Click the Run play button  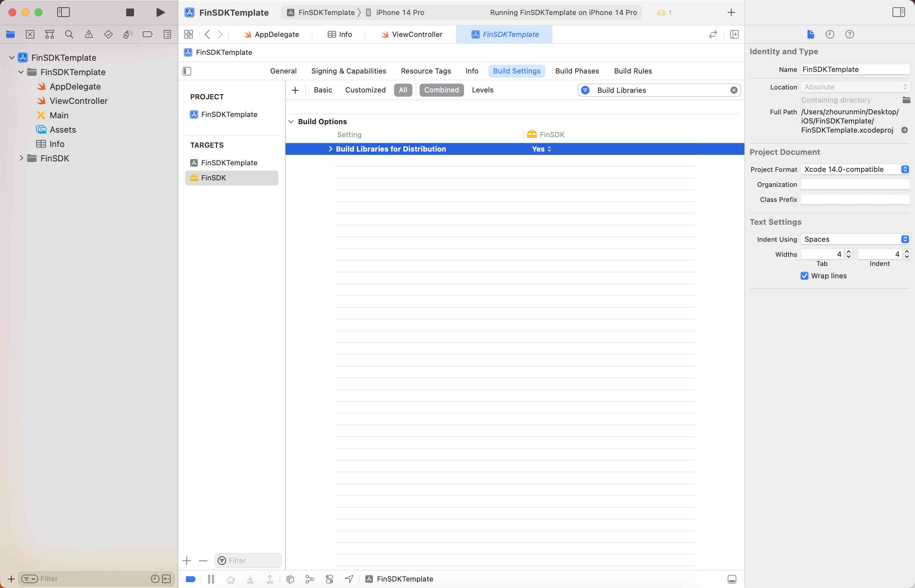(160, 13)
